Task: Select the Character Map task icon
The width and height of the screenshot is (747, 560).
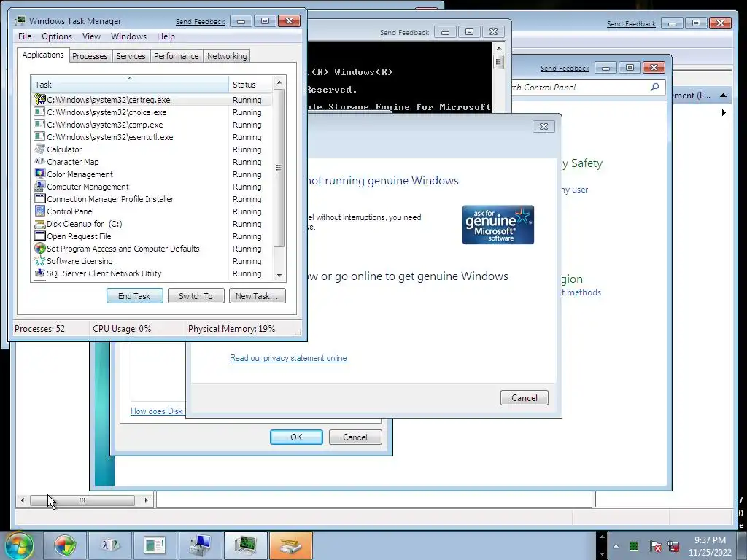Action: click(x=40, y=161)
